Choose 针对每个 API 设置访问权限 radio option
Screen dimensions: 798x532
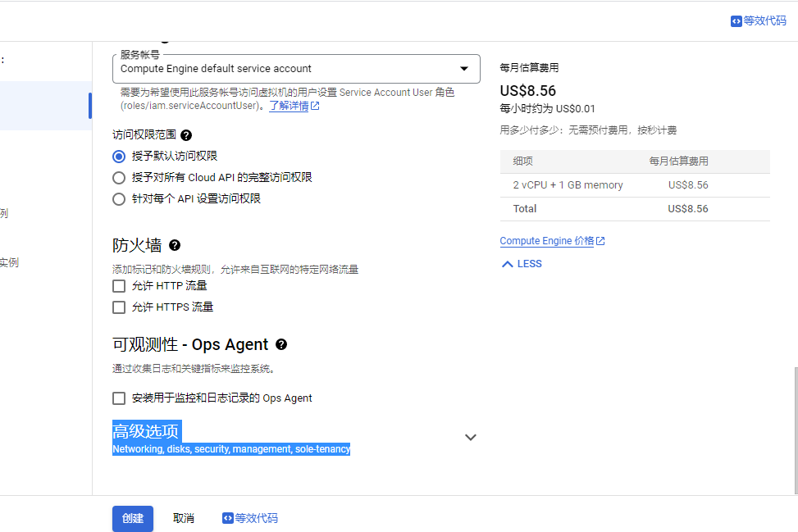119,198
